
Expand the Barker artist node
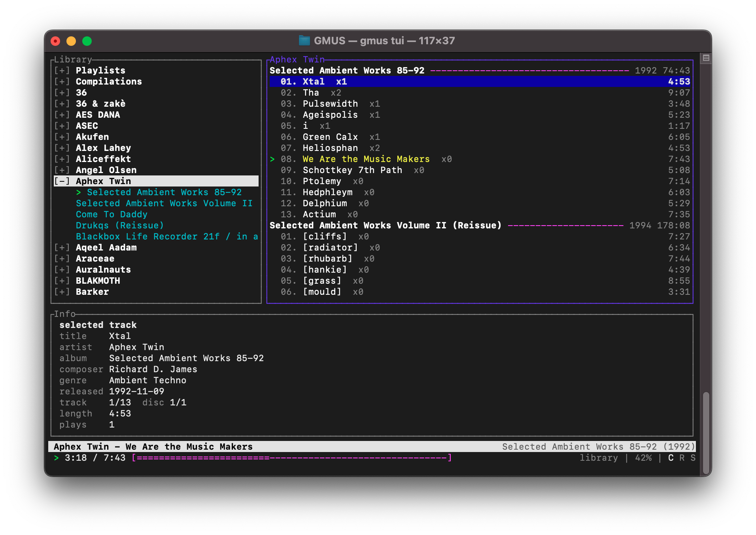62,292
